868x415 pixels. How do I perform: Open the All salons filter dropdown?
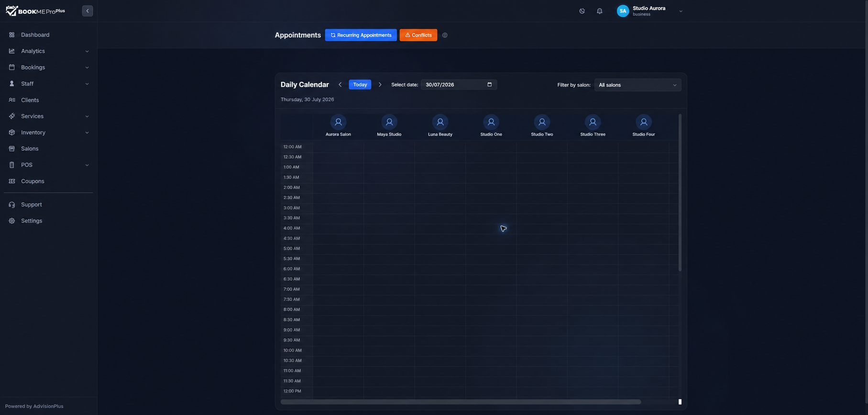click(638, 85)
